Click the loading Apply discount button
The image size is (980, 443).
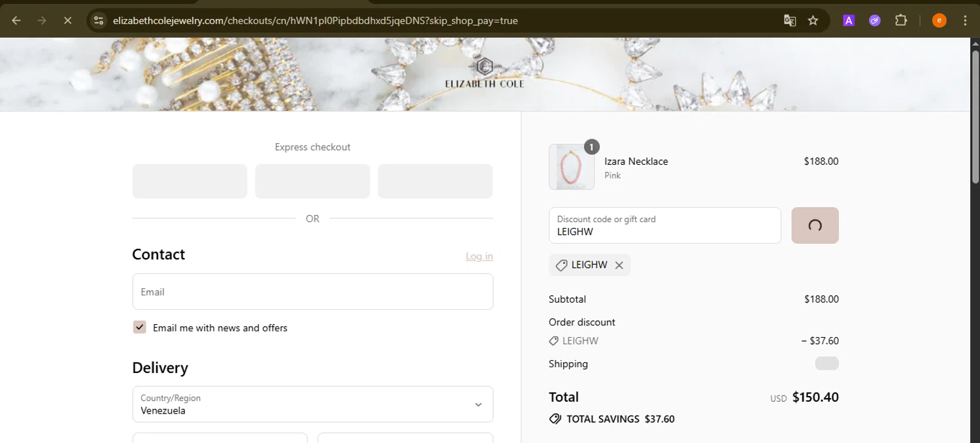tap(815, 225)
